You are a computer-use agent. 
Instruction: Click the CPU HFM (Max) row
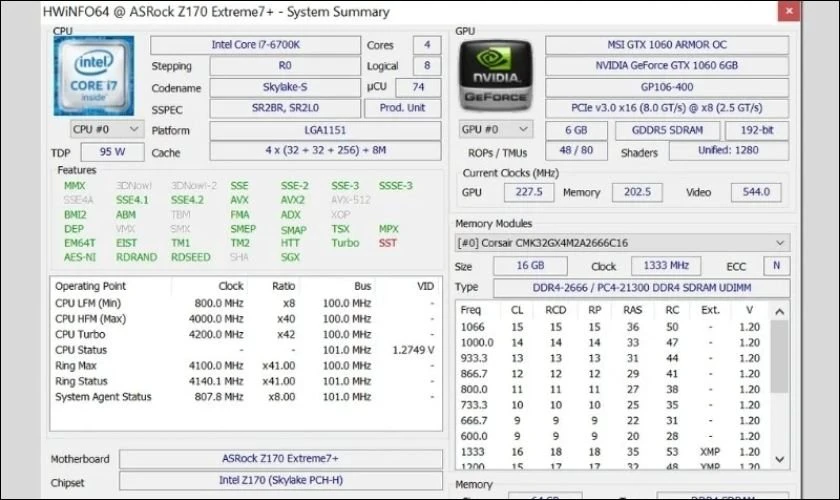click(245, 319)
